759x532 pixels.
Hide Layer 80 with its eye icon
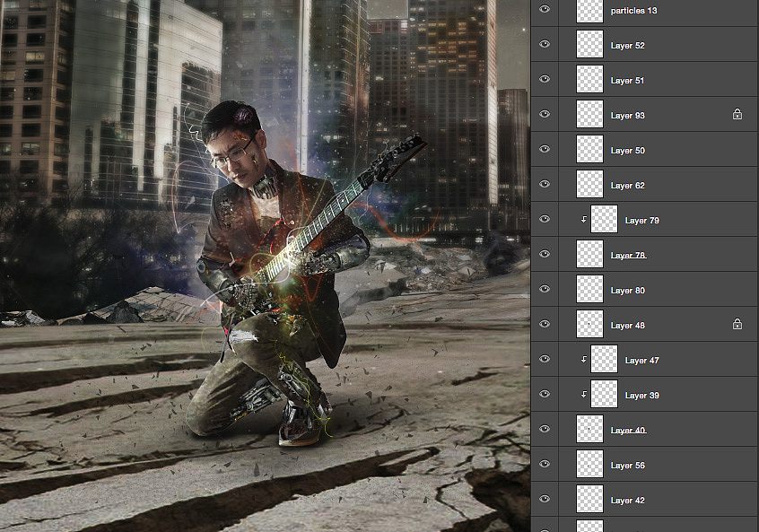[545, 289]
